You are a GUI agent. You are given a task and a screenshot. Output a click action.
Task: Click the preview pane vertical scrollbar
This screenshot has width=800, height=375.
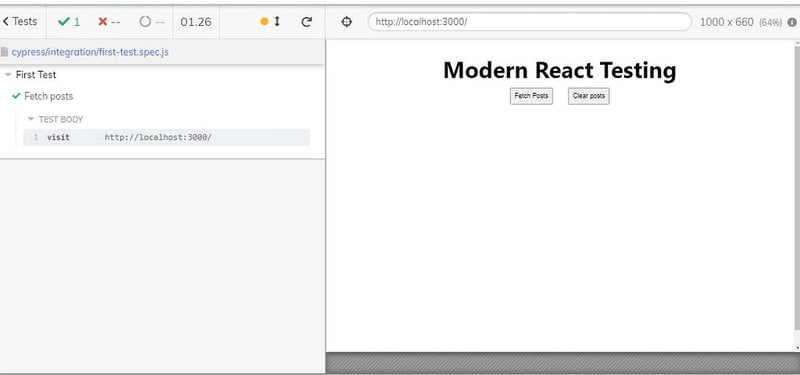click(797, 196)
